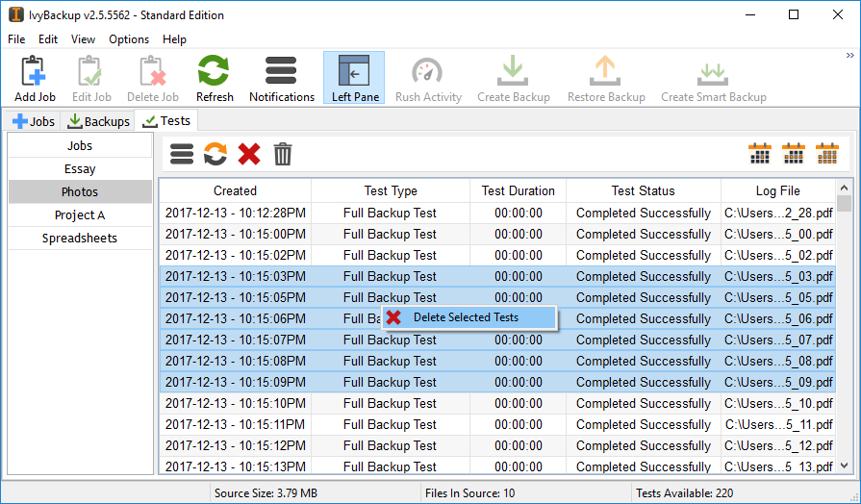This screenshot has width=861, height=504.
Task: Open the File menu
Action: coord(16,39)
